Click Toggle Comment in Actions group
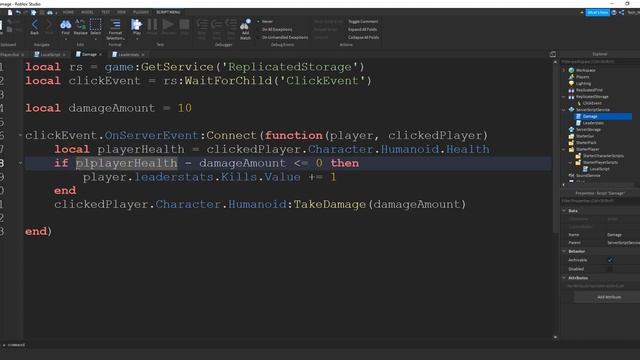640x360 pixels. [362, 21]
